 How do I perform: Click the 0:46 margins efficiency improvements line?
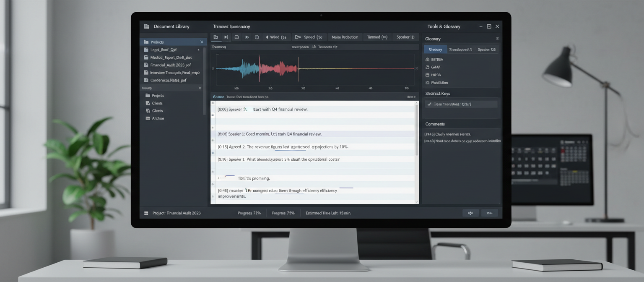[x=277, y=193]
